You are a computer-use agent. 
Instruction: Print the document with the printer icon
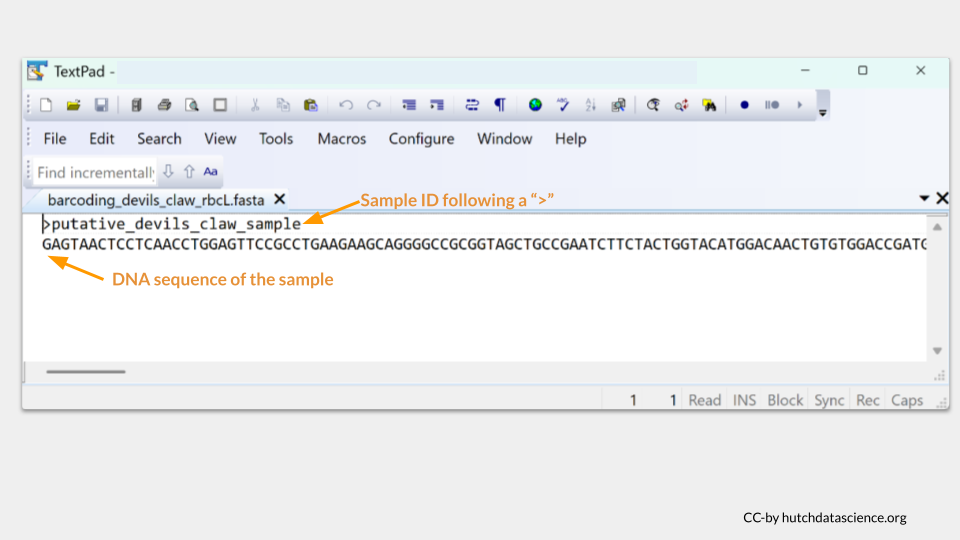pyautogui.click(x=164, y=105)
